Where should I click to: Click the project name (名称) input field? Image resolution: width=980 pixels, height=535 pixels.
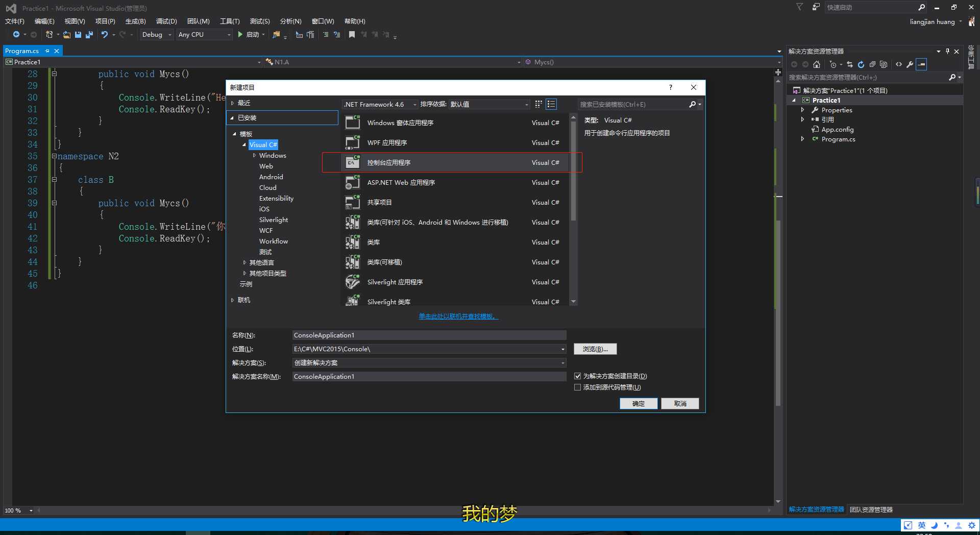[x=429, y=335]
